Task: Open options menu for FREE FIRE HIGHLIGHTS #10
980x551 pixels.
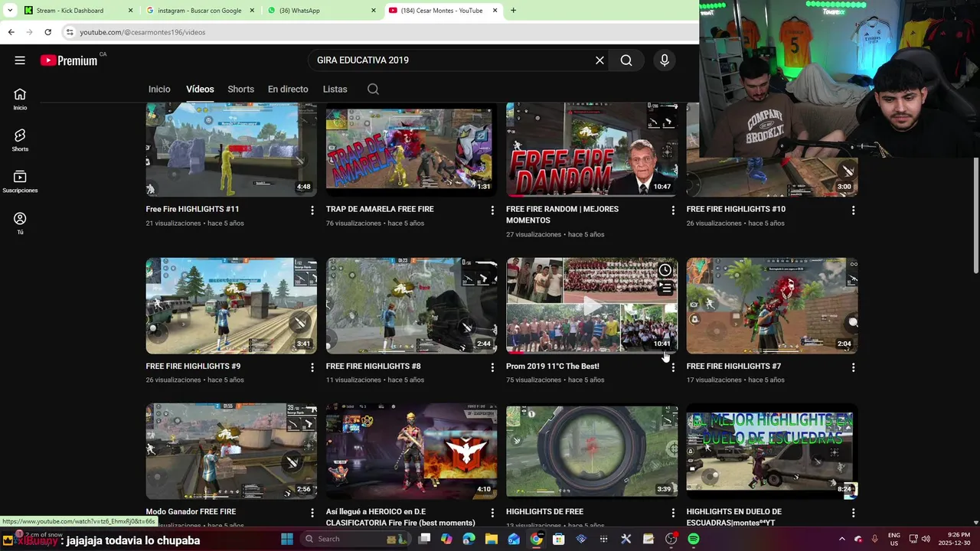Action: pos(853,210)
